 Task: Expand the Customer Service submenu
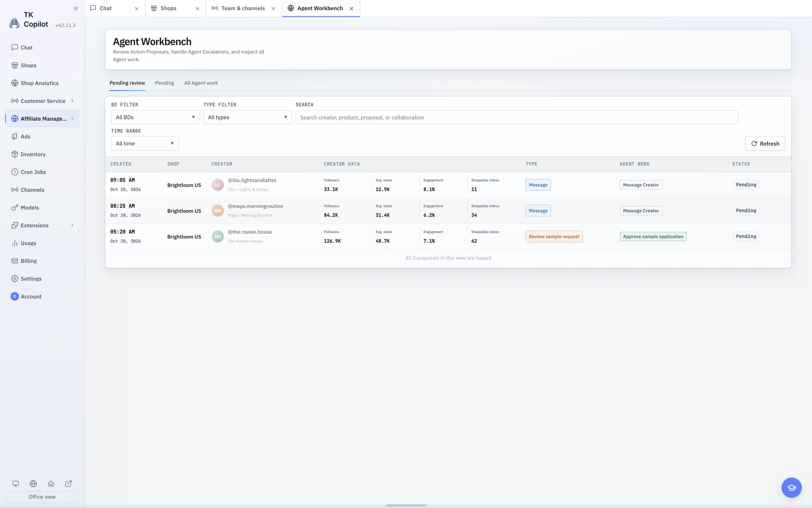72,101
